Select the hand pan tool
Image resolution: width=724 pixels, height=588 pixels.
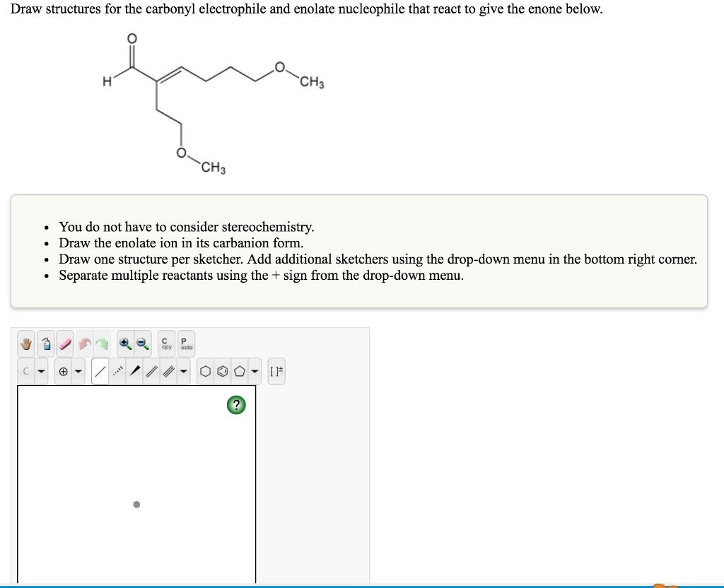[x=25, y=344]
